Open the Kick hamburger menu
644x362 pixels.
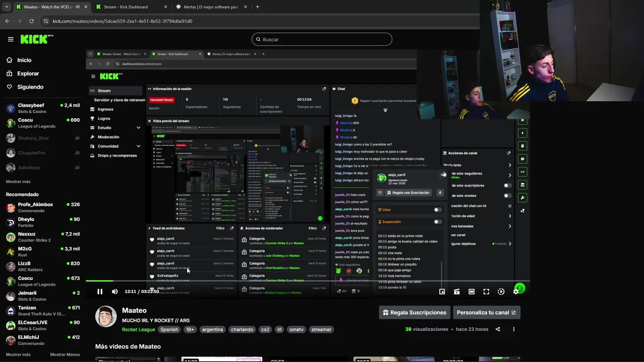coord(11,39)
